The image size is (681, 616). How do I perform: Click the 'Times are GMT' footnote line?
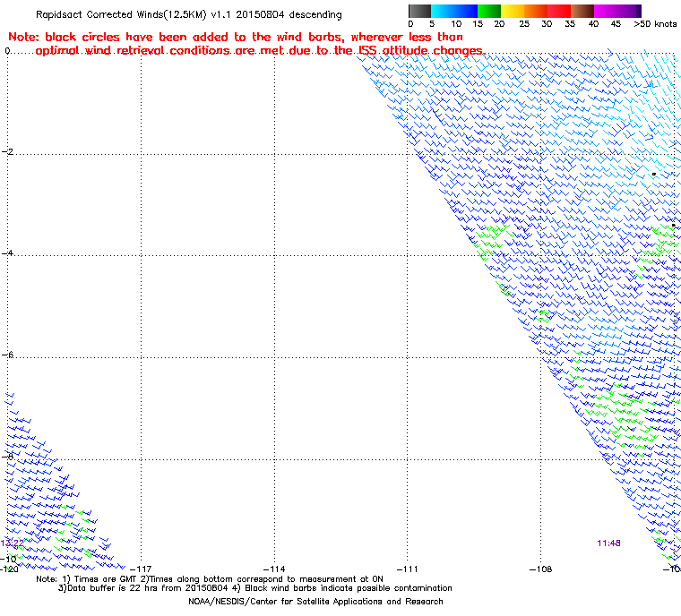coord(210,579)
